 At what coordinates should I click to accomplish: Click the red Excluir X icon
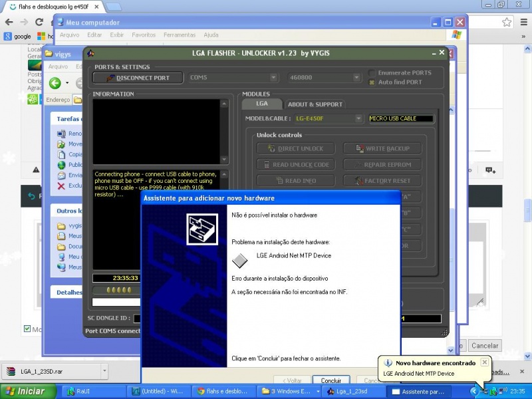pyautogui.click(x=61, y=186)
